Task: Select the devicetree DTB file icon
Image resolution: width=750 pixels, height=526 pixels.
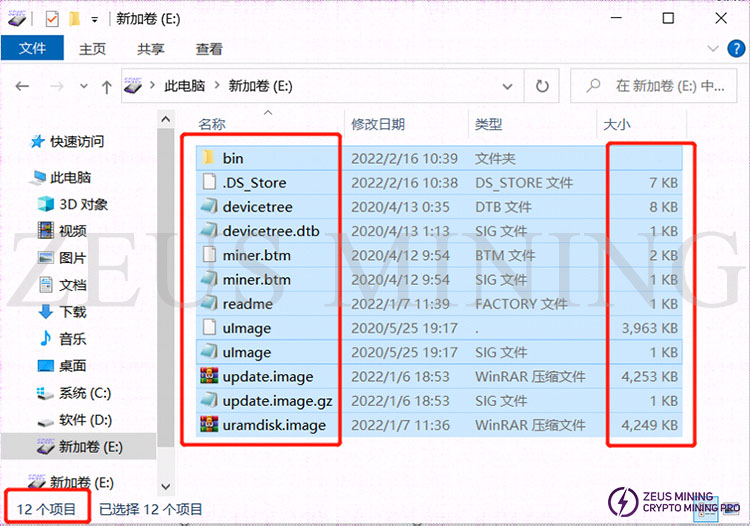Action: [209, 206]
